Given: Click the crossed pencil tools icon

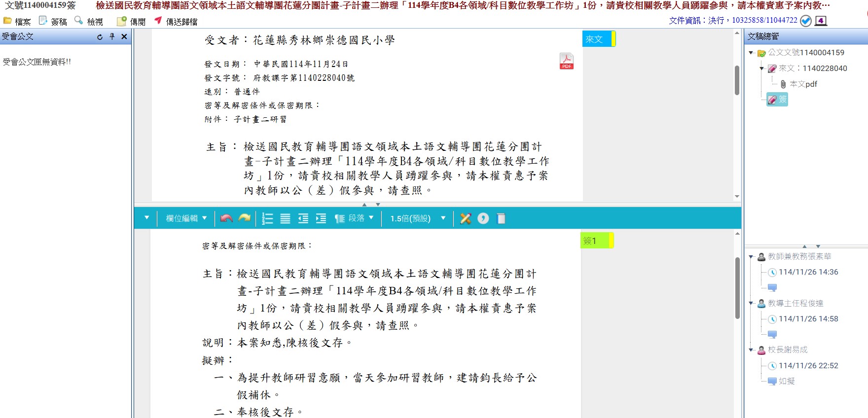Looking at the screenshot, I should (x=465, y=218).
